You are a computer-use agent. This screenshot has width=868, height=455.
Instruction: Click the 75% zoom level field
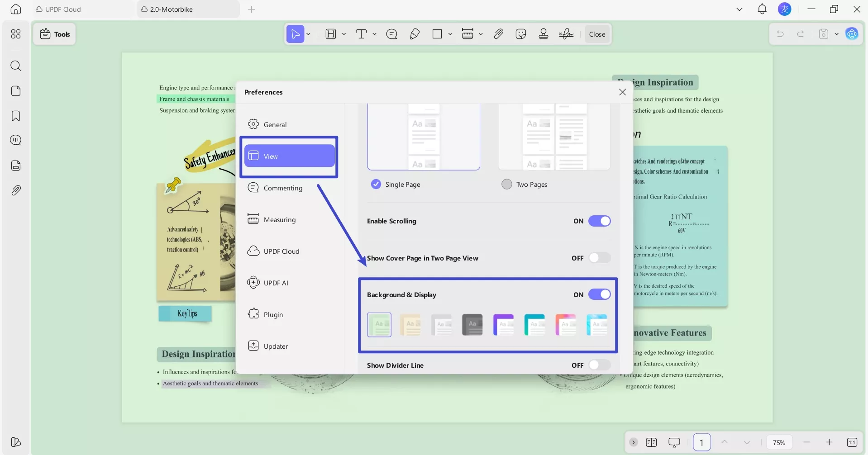[x=779, y=442]
